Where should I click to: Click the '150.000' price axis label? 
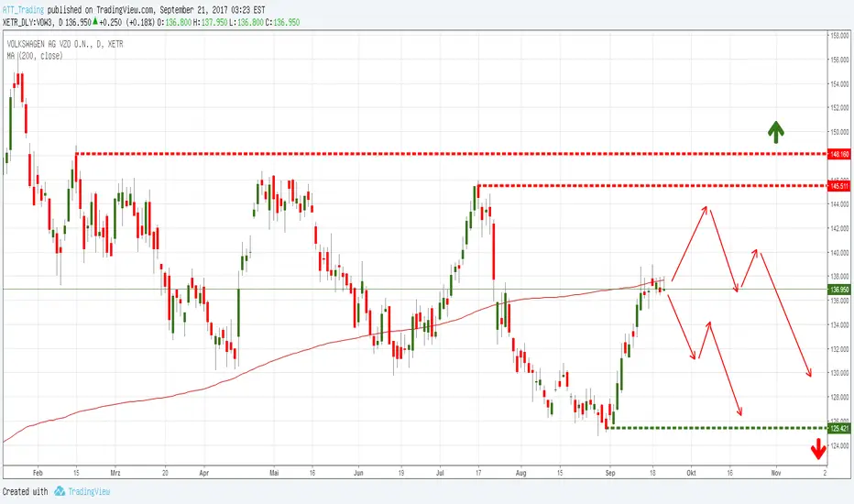839,132
